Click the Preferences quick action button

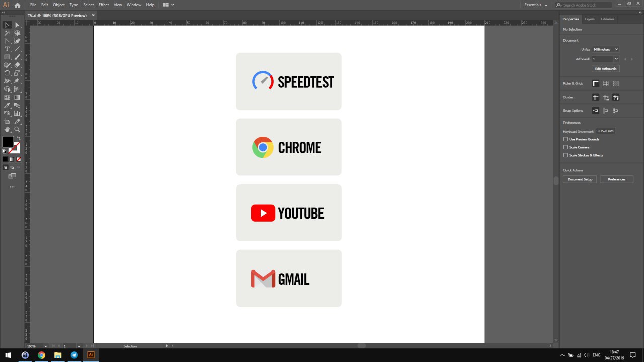(x=616, y=179)
